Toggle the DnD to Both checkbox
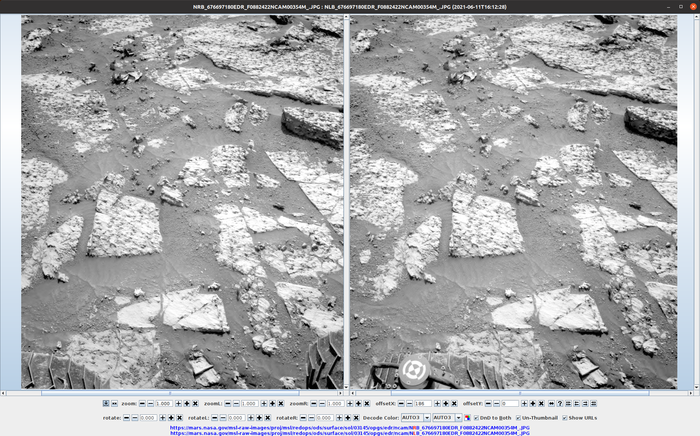 [476, 417]
